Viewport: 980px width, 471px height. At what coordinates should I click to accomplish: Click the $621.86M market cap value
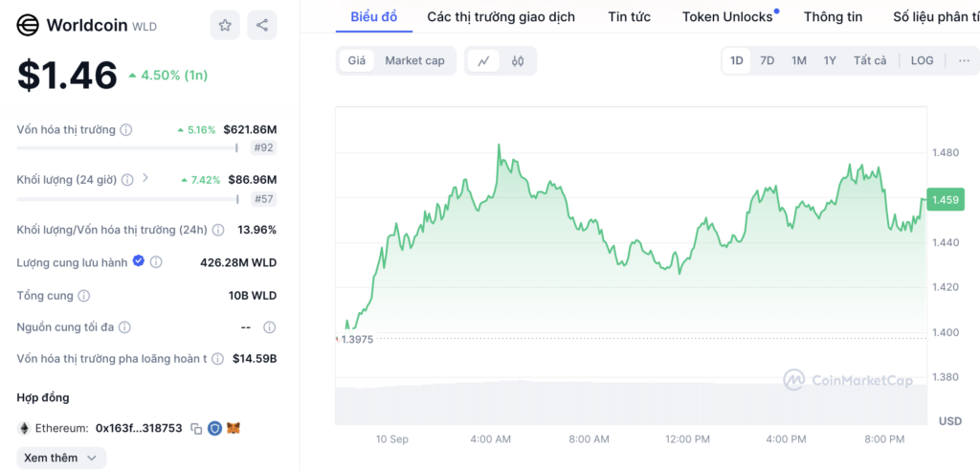coord(250,130)
